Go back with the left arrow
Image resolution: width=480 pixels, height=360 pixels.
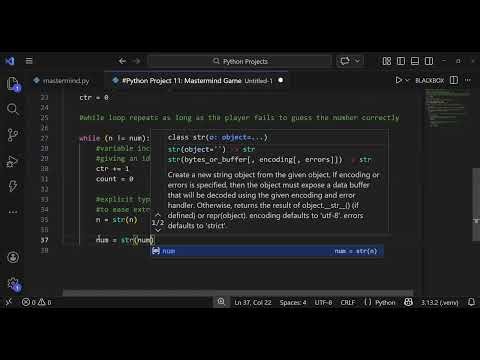pyautogui.click(x=122, y=61)
